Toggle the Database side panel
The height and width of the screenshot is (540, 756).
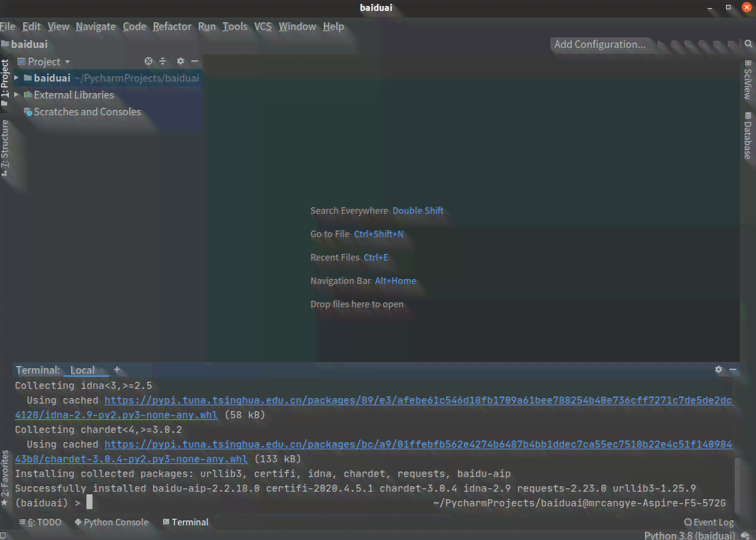[748, 135]
